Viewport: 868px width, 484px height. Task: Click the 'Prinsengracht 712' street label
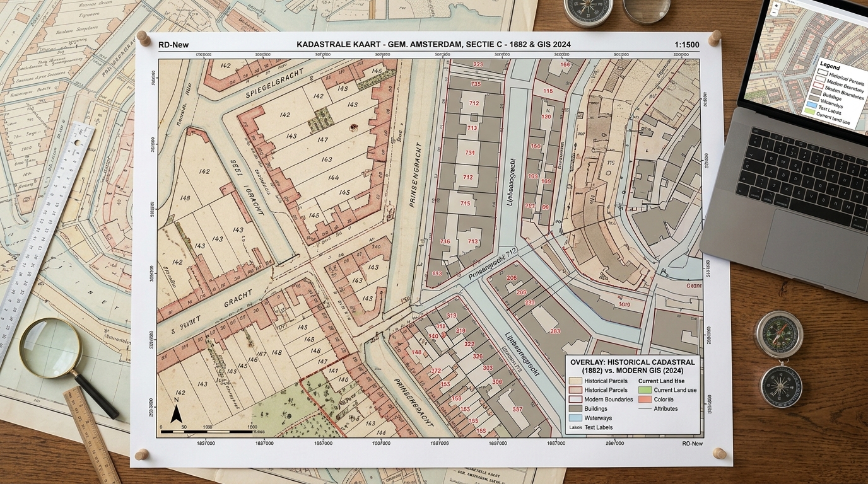click(x=494, y=263)
